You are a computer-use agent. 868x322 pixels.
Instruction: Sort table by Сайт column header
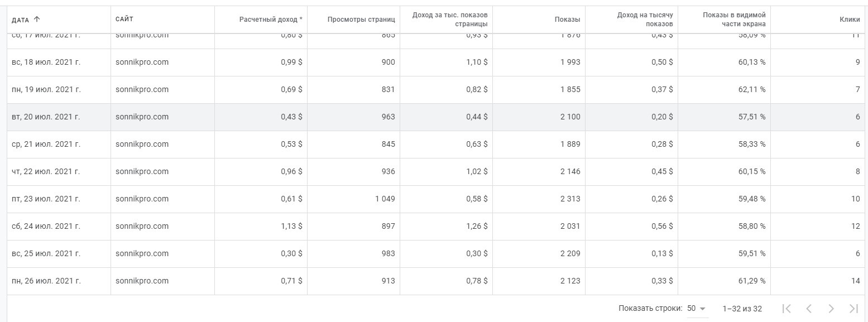[x=124, y=20]
